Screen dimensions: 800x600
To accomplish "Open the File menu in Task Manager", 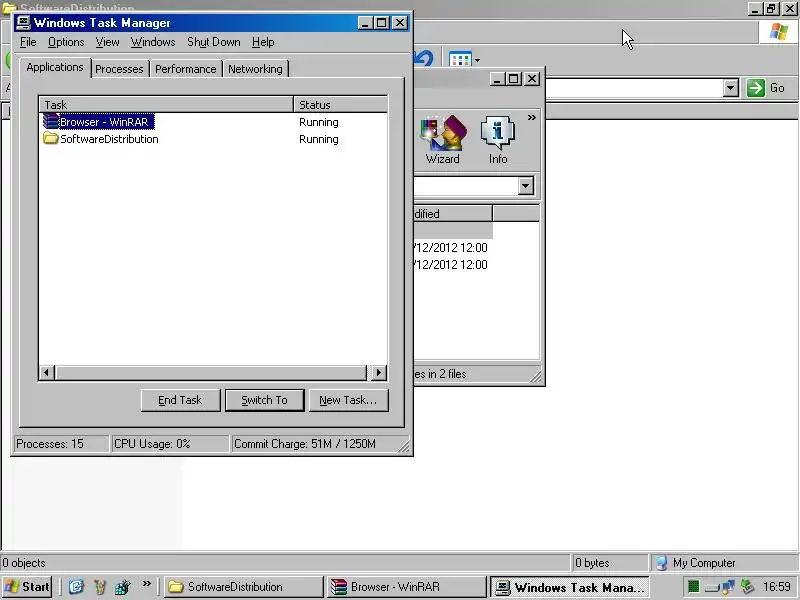I will pyautogui.click(x=28, y=42).
